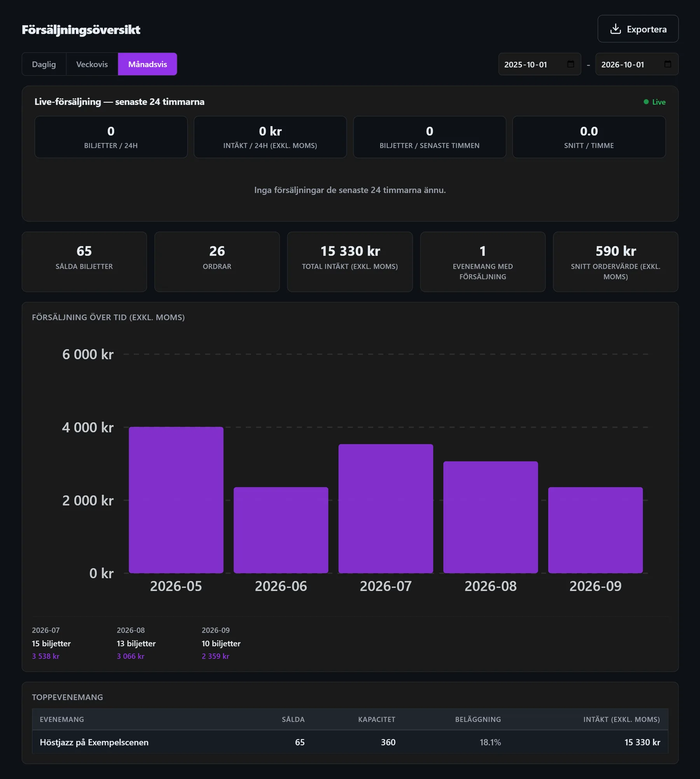
Task: Click the 2 359 kr summary for 2026-09
Action: pyautogui.click(x=215, y=656)
